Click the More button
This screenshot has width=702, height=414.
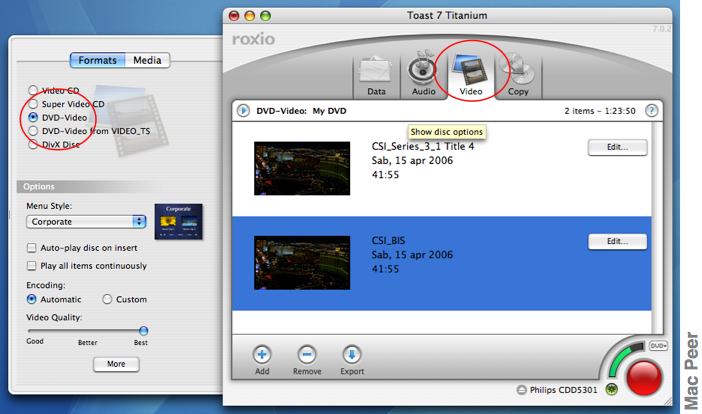coord(116,364)
